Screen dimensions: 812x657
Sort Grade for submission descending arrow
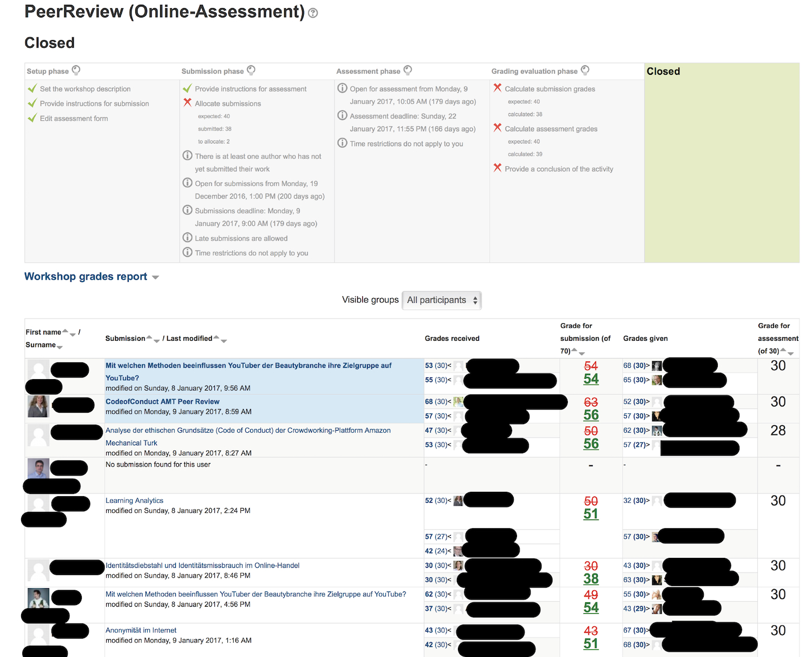582,354
